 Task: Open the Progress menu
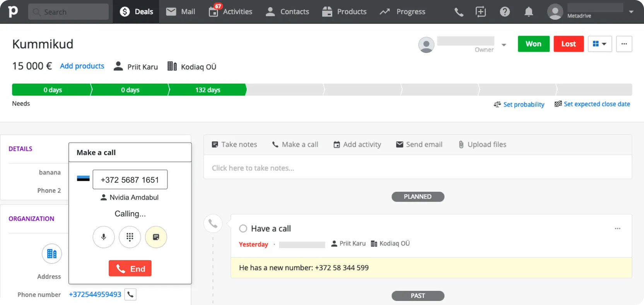click(x=402, y=12)
